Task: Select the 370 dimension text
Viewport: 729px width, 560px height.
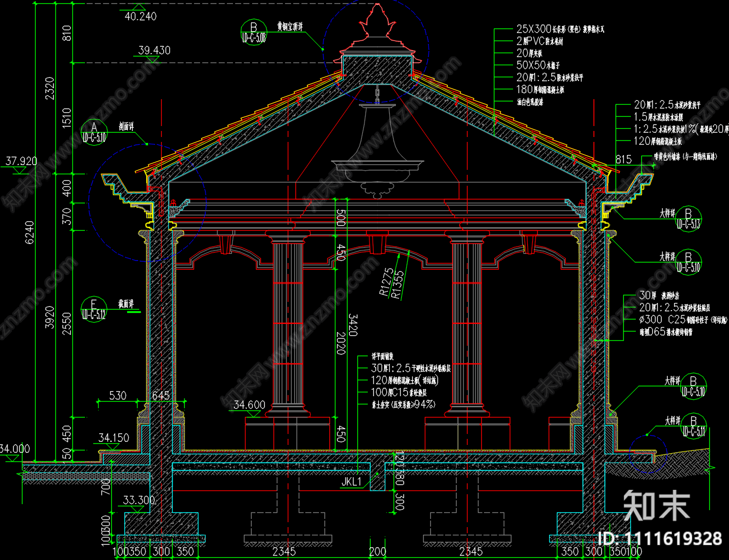Action: coord(67,216)
